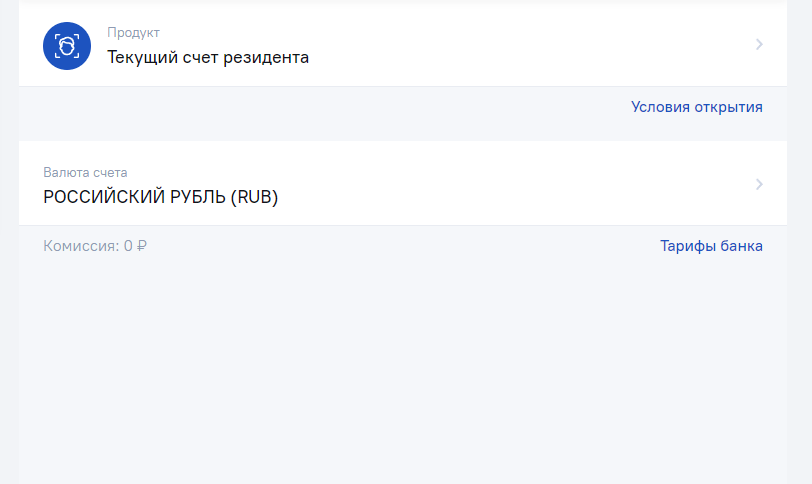
Task: Open the Тарифы банка link
Action: point(711,246)
